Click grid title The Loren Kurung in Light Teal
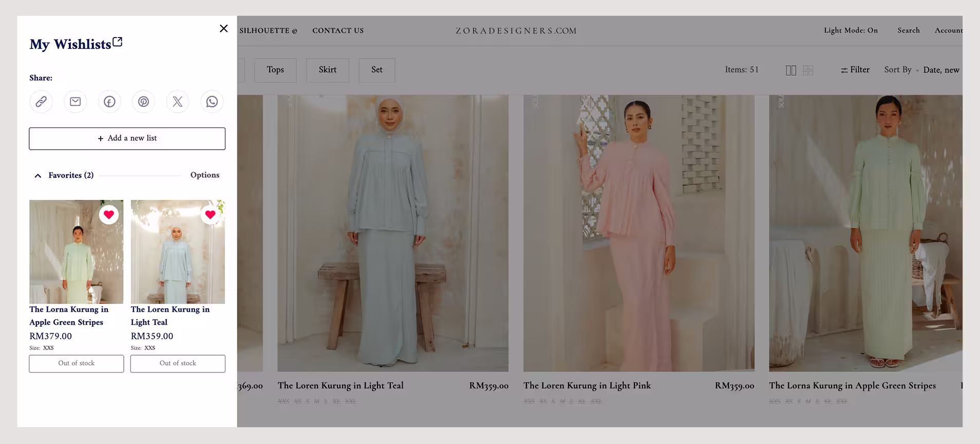 click(x=341, y=386)
